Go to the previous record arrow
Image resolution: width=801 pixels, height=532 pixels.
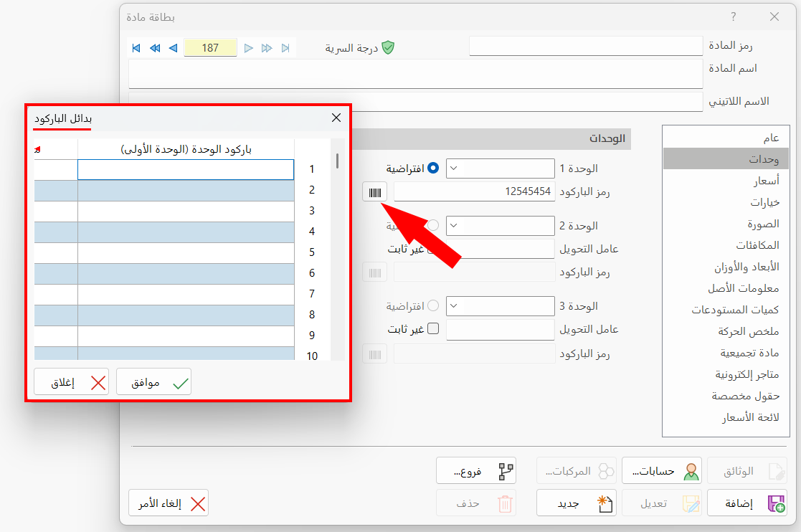[173, 48]
